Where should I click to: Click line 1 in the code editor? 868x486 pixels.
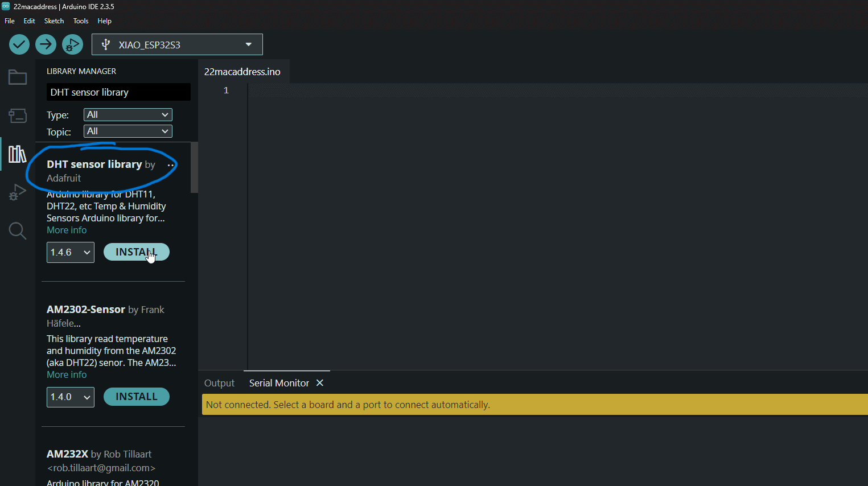(558, 90)
